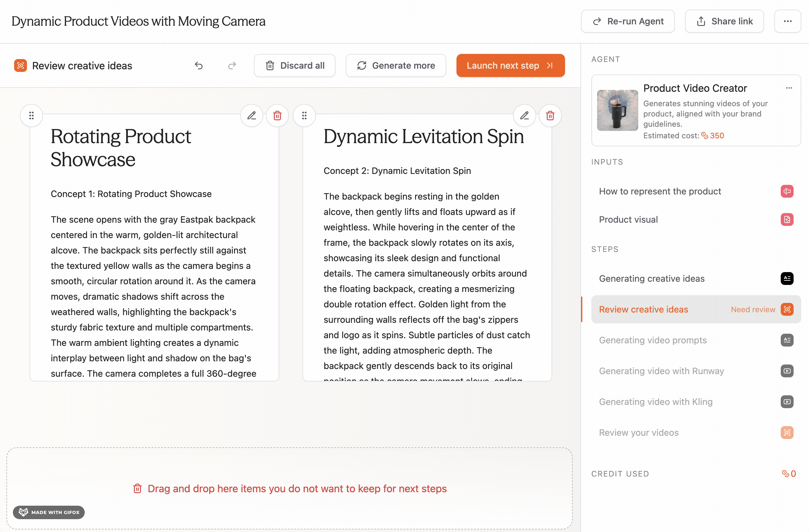Click the Re-run Agent button
Viewport: 809px width, 532px height.
tap(628, 21)
